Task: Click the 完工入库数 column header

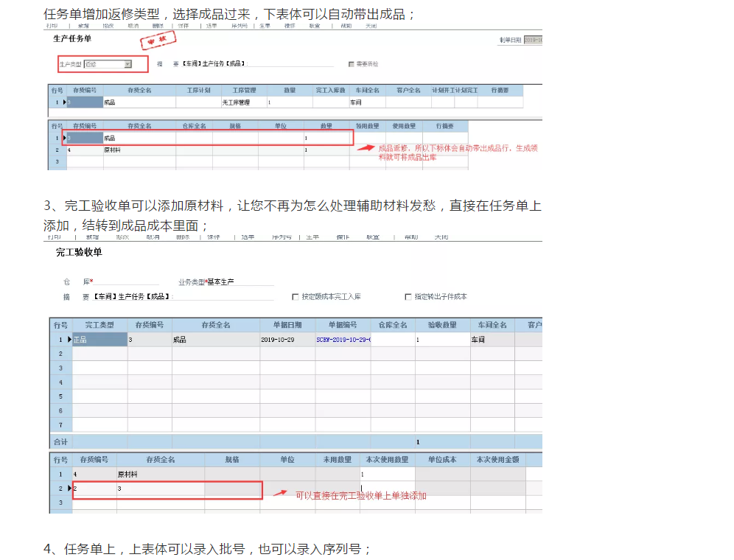Action: (x=330, y=91)
